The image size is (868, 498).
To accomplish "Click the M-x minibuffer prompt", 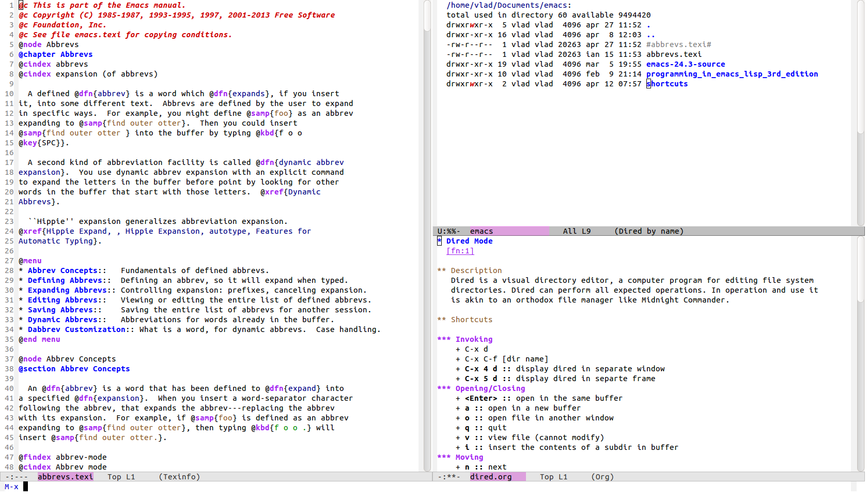I will 11,487.
